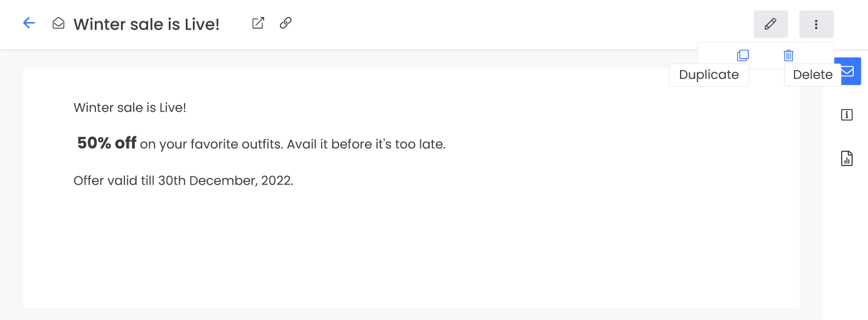
Task: Click the bold 50% off text
Action: [107, 143]
